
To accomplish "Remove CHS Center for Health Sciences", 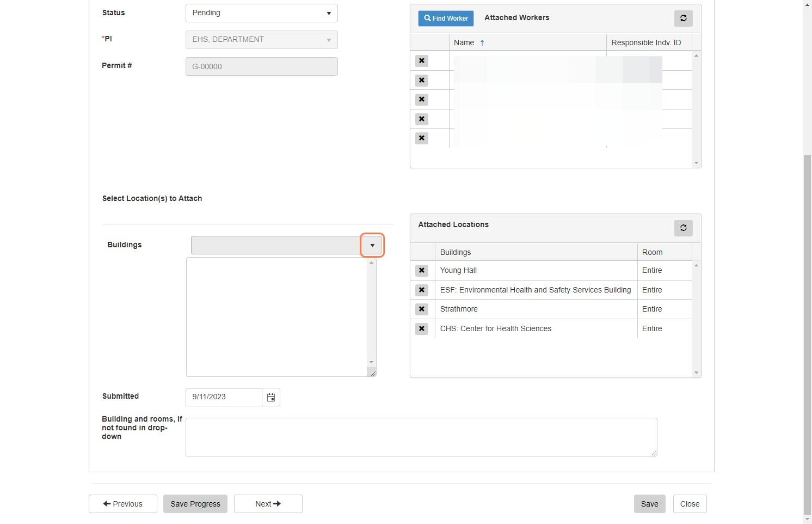I will [422, 328].
